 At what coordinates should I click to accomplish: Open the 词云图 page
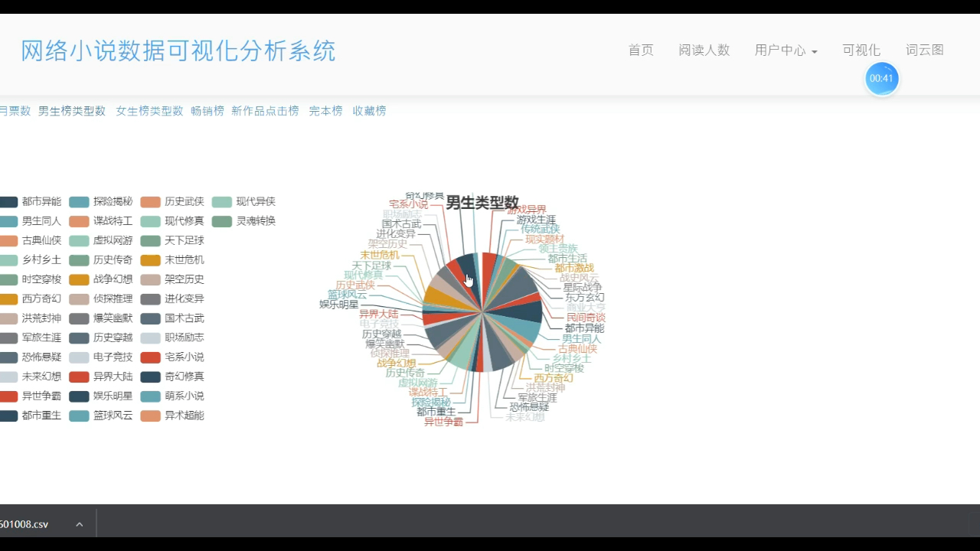(x=925, y=50)
